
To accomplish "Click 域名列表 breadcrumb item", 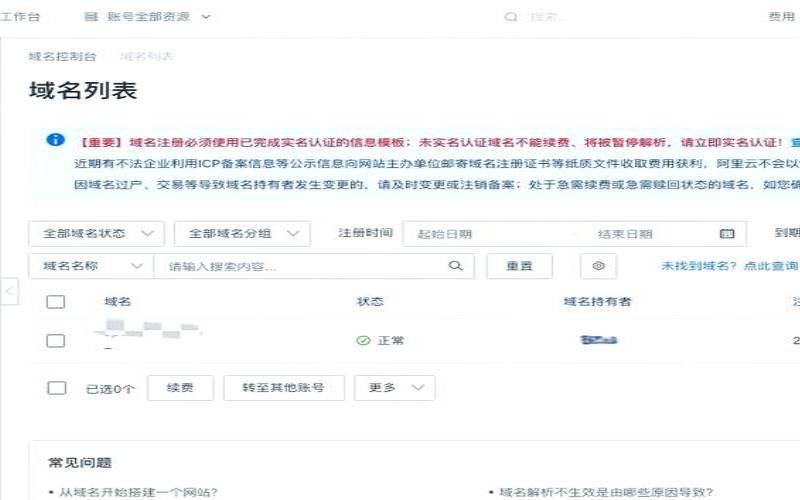I will pos(146,56).
